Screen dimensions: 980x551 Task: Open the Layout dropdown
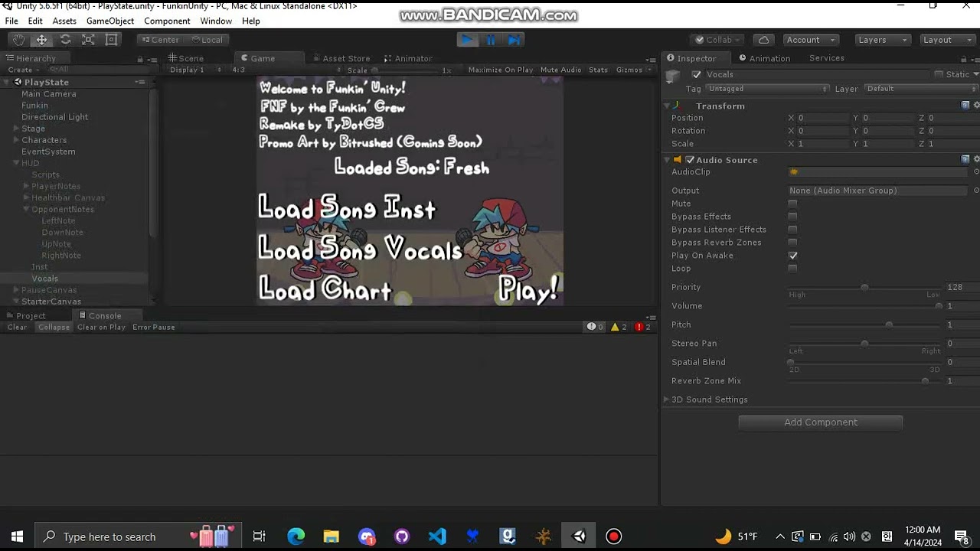click(x=946, y=40)
